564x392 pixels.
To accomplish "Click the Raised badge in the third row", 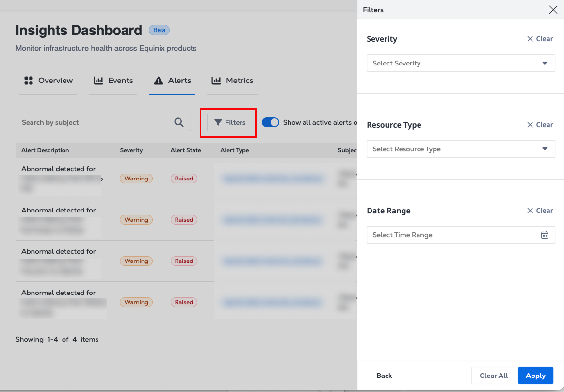I will pos(184,261).
